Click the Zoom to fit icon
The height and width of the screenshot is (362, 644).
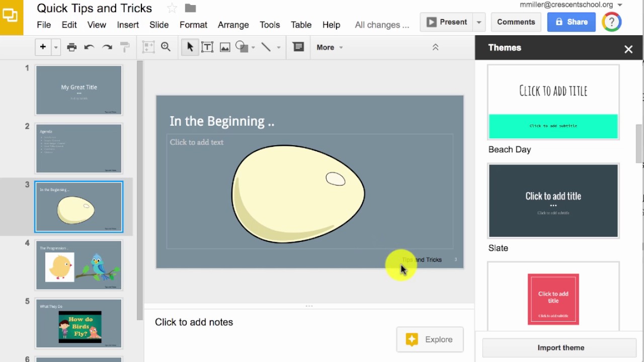(x=148, y=47)
